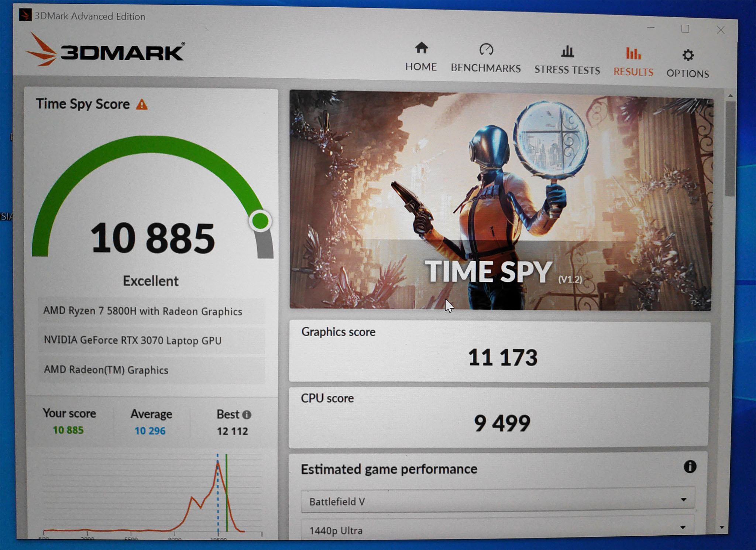The image size is (756, 550).
Task: Click the info icon for Estimated game performance
Action: [x=690, y=467]
